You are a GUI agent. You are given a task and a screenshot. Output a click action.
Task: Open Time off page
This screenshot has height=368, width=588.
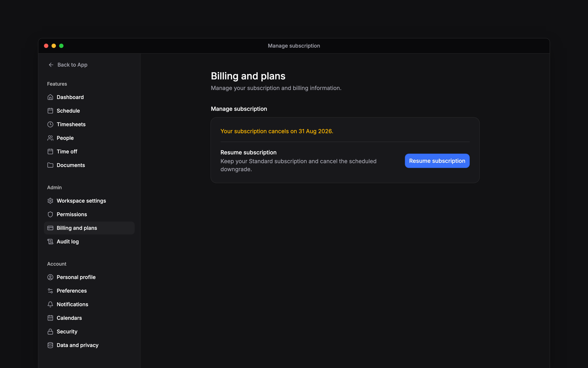[x=89, y=152]
